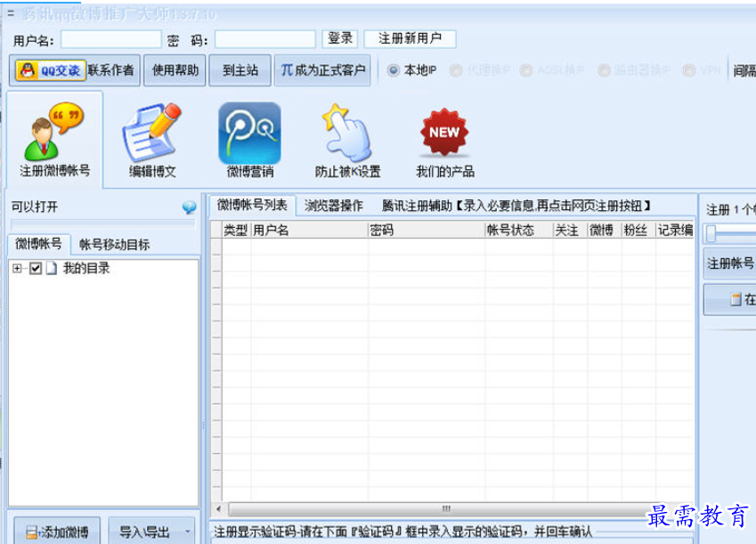Select the VPN radio option

click(x=689, y=70)
